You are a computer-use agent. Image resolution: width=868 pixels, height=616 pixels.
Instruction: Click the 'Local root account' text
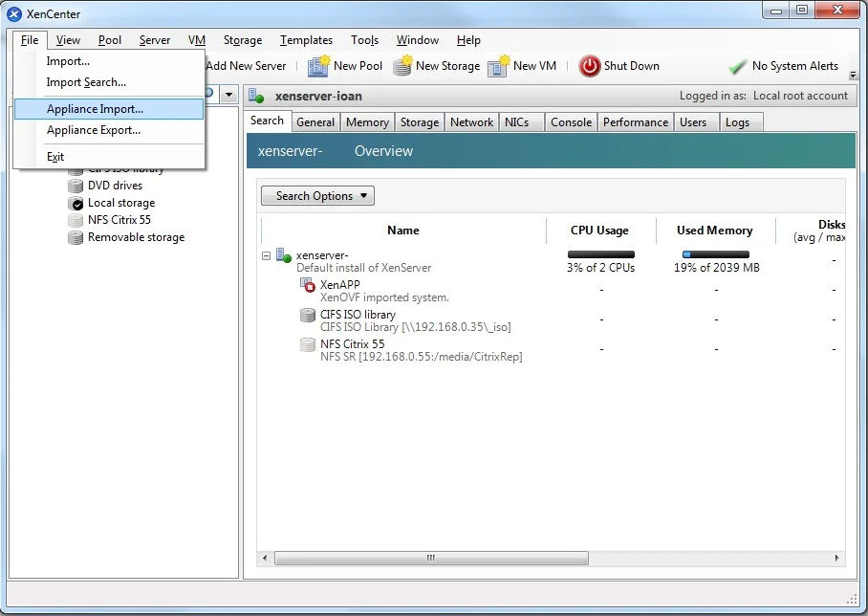click(x=800, y=96)
